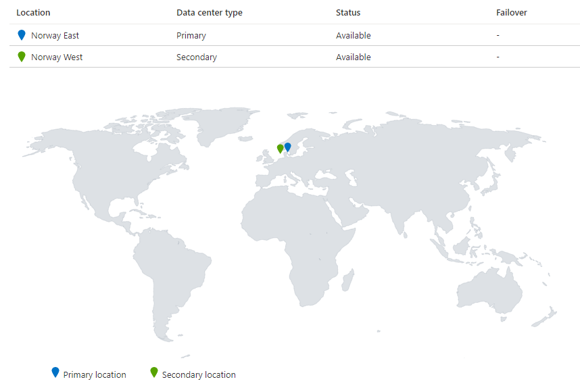The height and width of the screenshot is (392, 580).
Task: Click the Failover column header
Action: click(x=511, y=13)
